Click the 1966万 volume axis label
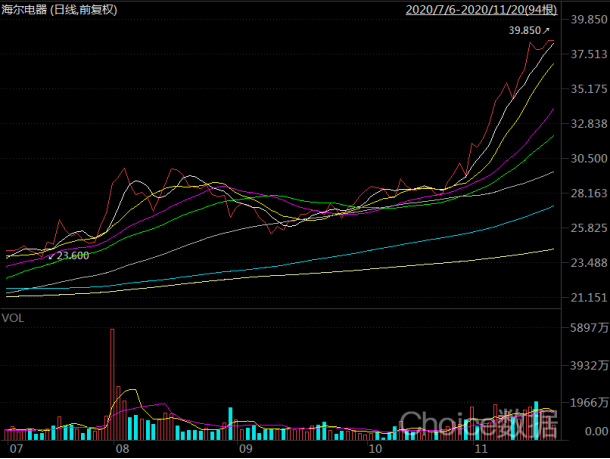 [x=589, y=403]
